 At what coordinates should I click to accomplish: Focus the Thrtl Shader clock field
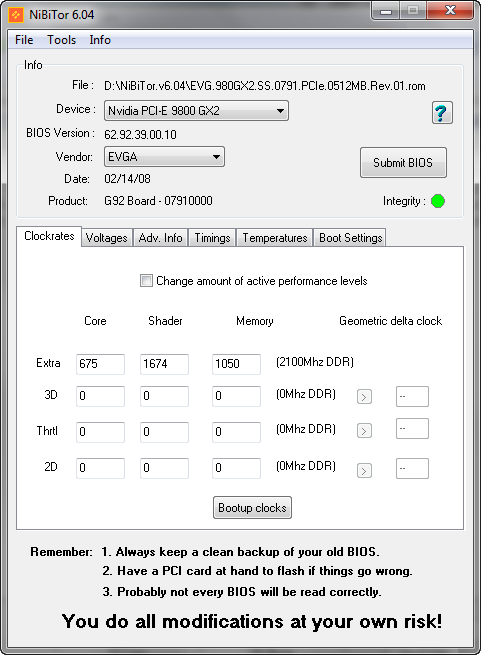(164, 432)
